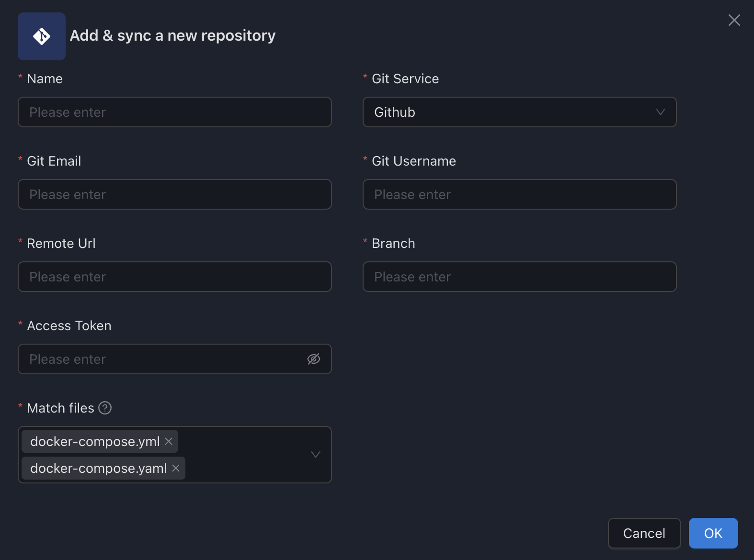The height and width of the screenshot is (560, 754).
Task: Click the docker-compose.yaml tag label
Action: click(98, 468)
